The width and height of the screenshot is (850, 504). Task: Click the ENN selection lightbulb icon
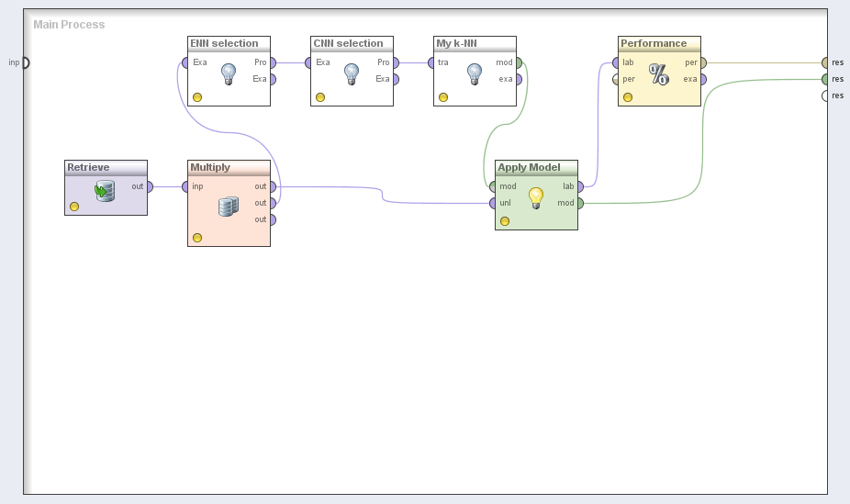[x=229, y=73]
